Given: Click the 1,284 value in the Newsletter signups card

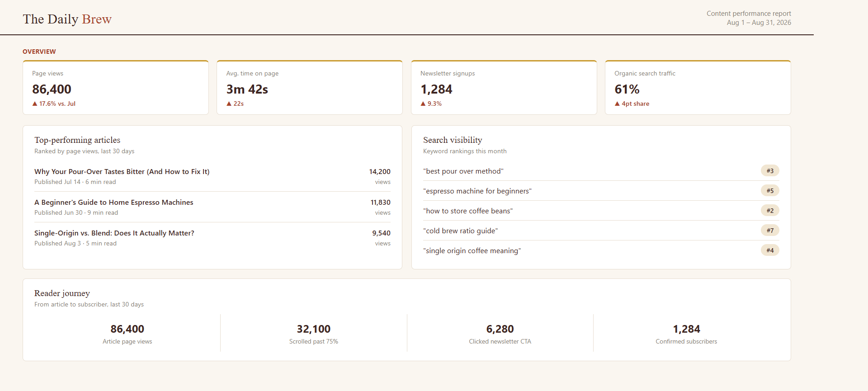Looking at the screenshot, I should click(436, 90).
